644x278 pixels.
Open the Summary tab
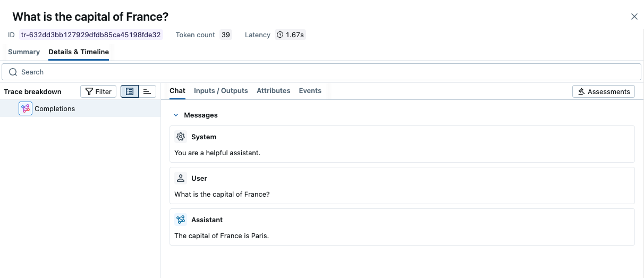pos(24,52)
